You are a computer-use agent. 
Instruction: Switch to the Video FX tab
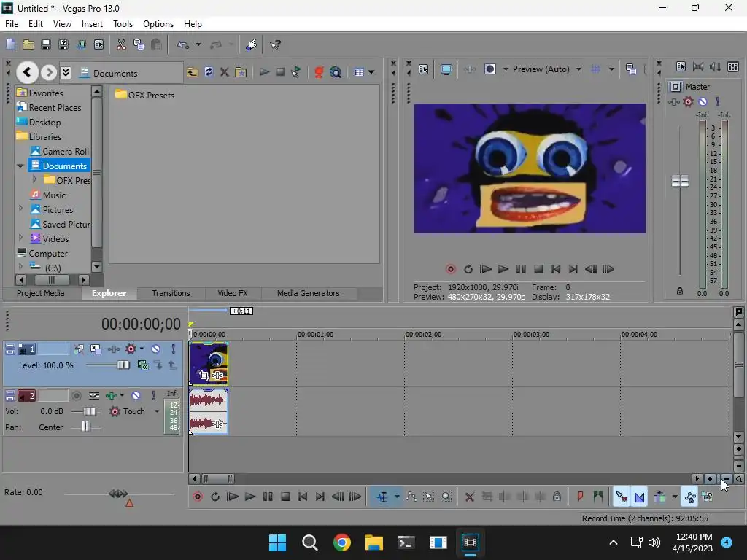[x=233, y=293]
